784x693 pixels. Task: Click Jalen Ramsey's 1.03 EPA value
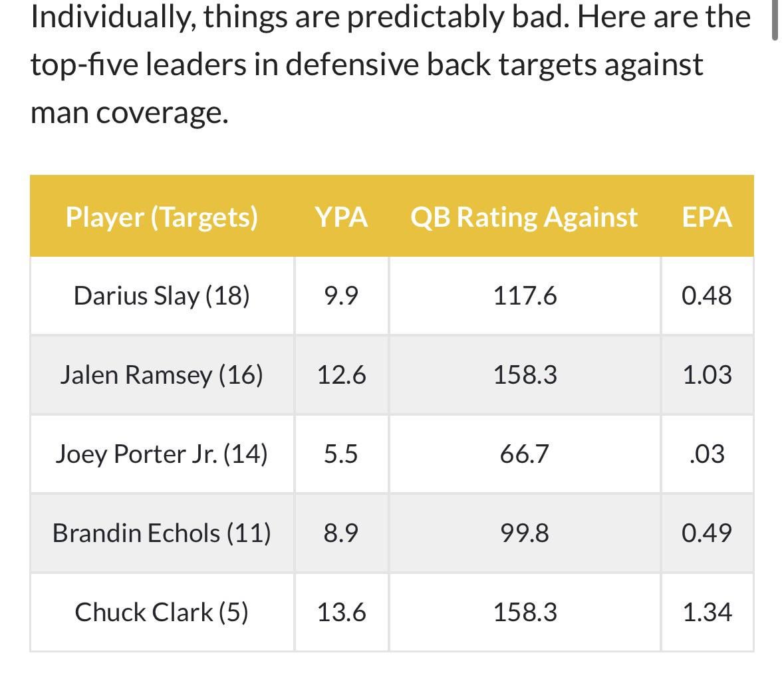[x=707, y=374]
